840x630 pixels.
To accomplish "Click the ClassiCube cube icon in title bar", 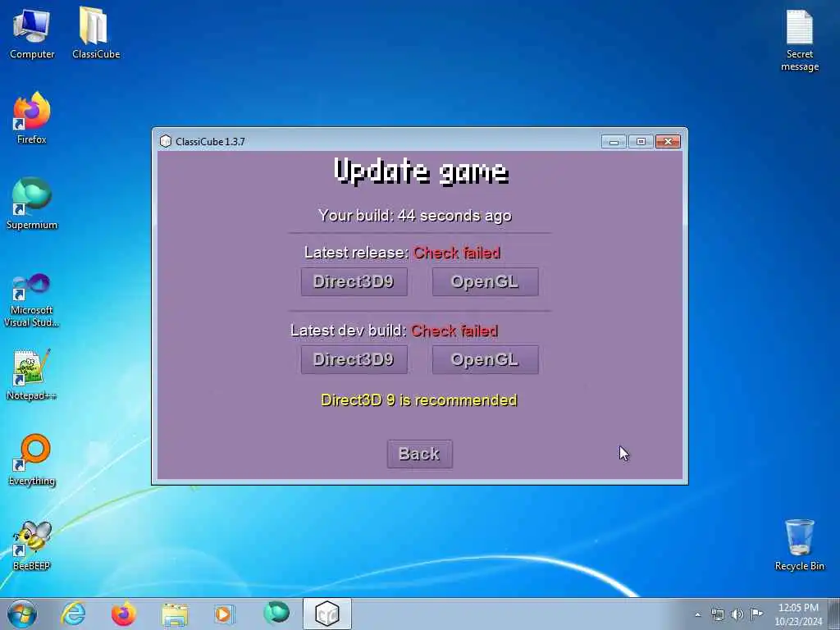I will tap(166, 141).
